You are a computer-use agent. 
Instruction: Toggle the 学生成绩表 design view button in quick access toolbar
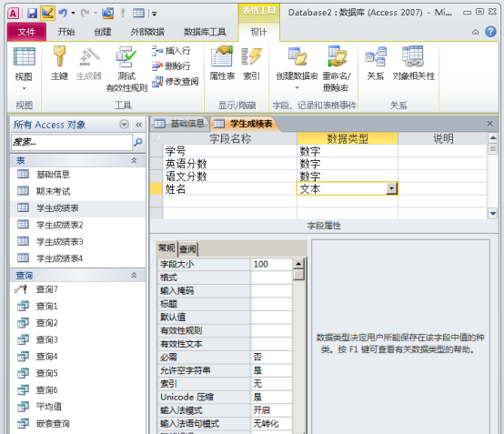tap(47, 13)
